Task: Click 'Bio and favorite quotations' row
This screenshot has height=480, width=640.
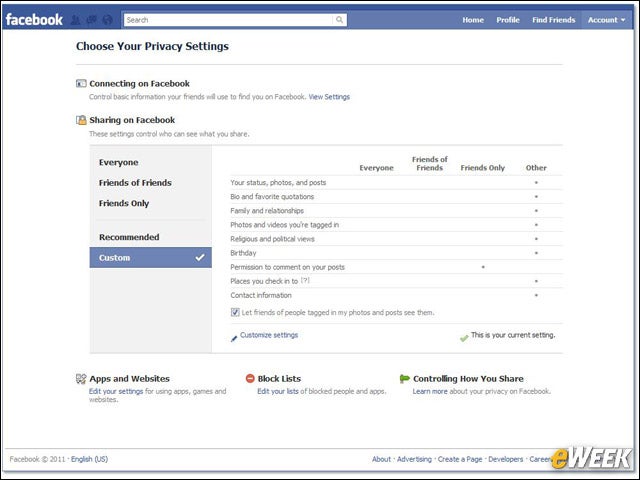Action: coord(396,197)
